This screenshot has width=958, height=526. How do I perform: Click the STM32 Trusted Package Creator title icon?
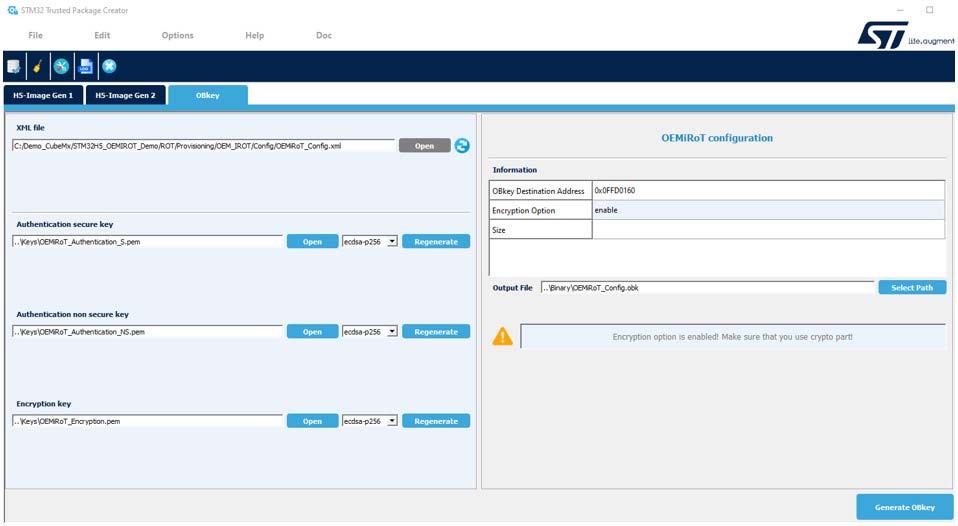click(x=12, y=10)
